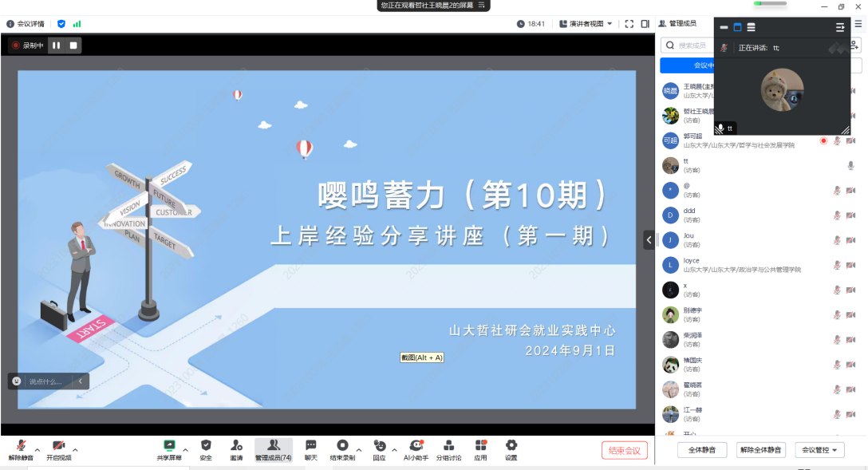The height and width of the screenshot is (470, 868).
Task: Open 设置 settings gear
Action: [511, 449]
